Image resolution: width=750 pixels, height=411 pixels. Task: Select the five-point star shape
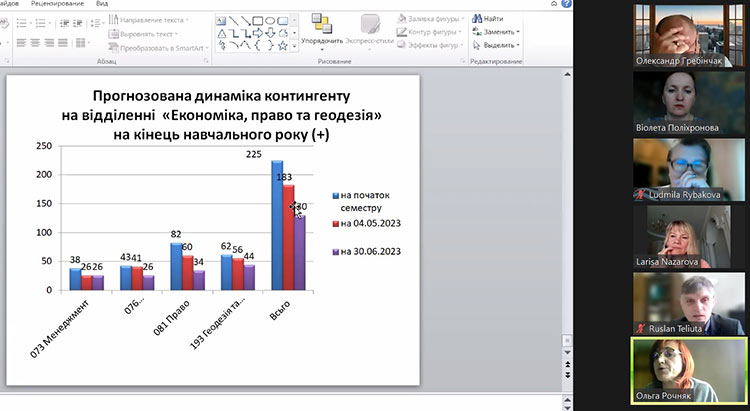click(283, 45)
